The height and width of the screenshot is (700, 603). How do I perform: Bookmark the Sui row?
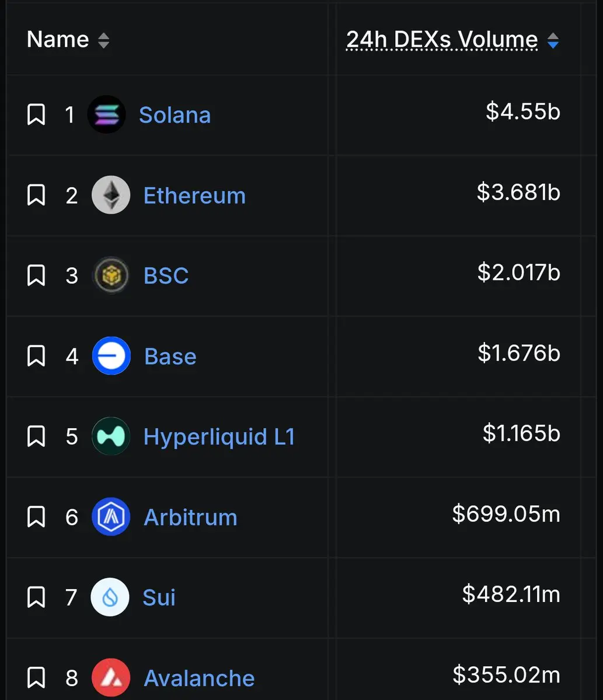pyautogui.click(x=36, y=598)
